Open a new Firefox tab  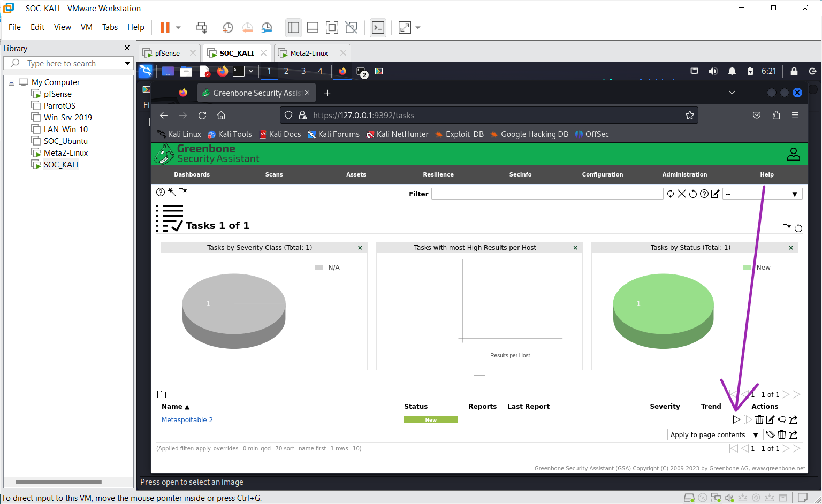coord(327,93)
